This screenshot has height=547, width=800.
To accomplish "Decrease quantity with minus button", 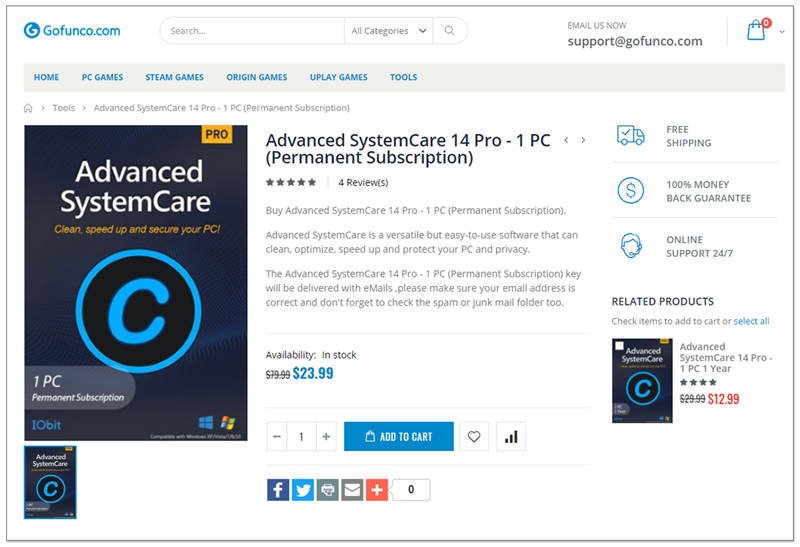I will coord(277,437).
